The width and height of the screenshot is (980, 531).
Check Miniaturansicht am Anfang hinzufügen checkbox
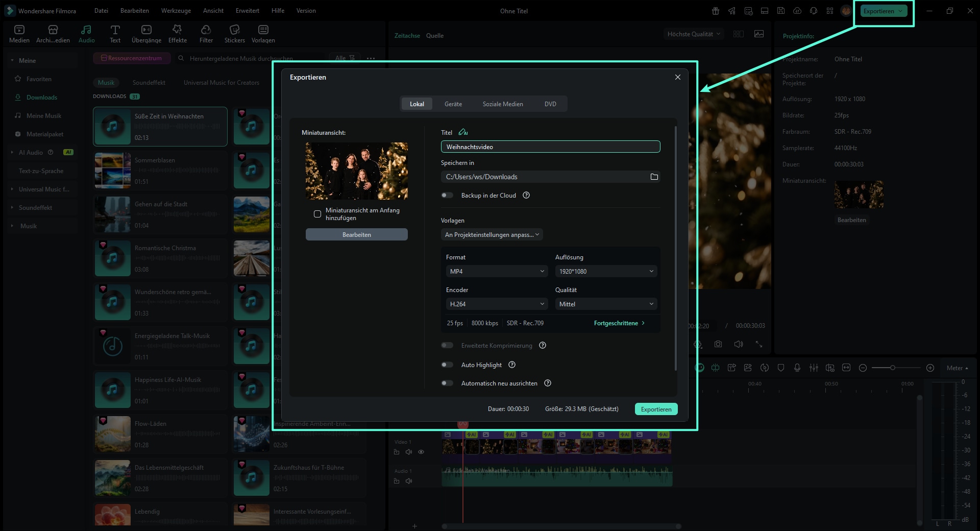(x=317, y=214)
